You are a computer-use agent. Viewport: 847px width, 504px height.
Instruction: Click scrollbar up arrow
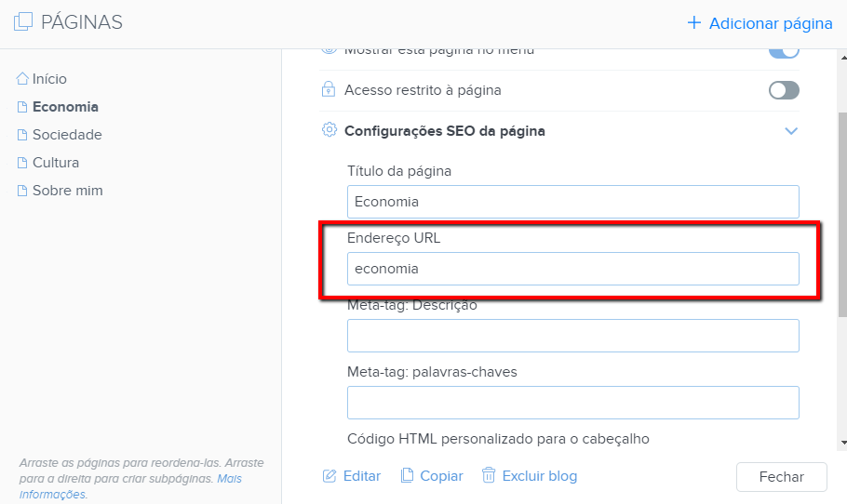[843, 57]
